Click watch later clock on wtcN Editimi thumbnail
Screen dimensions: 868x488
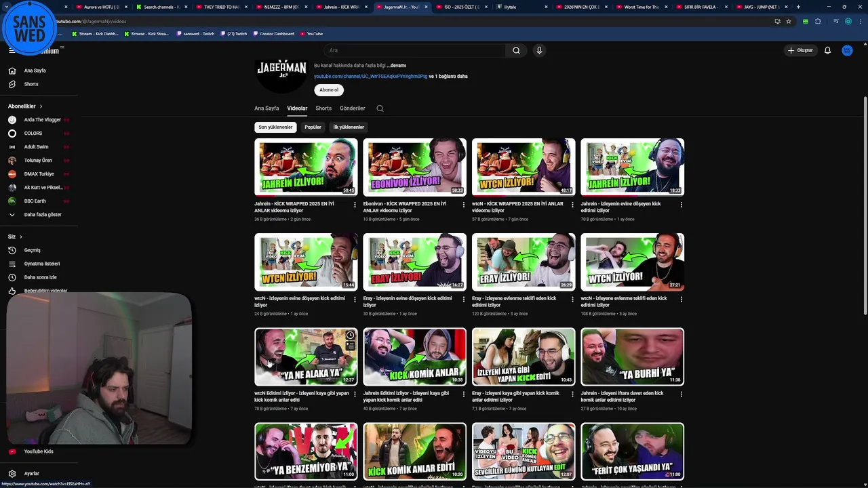[x=350, y=335]
